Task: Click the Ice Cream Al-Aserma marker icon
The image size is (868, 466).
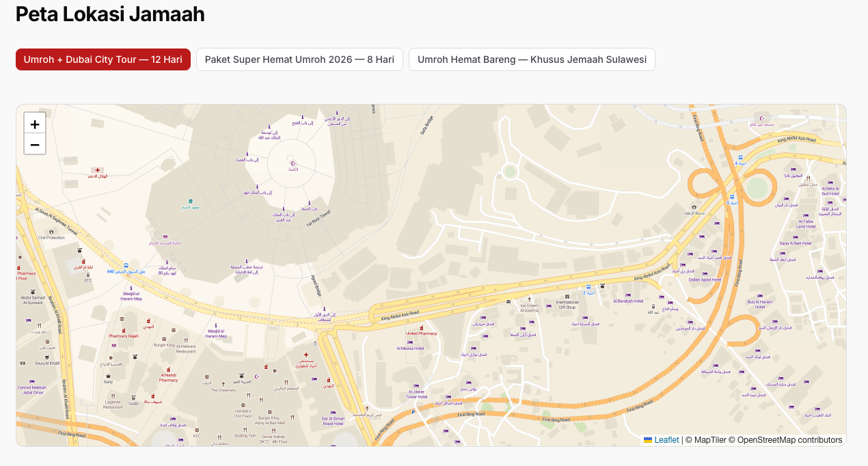Action: [x=529, y=299]
